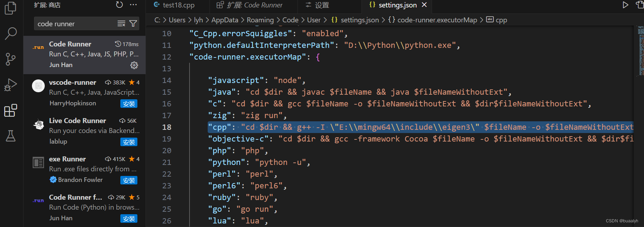Install Code Runner for Web extension
644x227 pixels.
coord(129,218)
